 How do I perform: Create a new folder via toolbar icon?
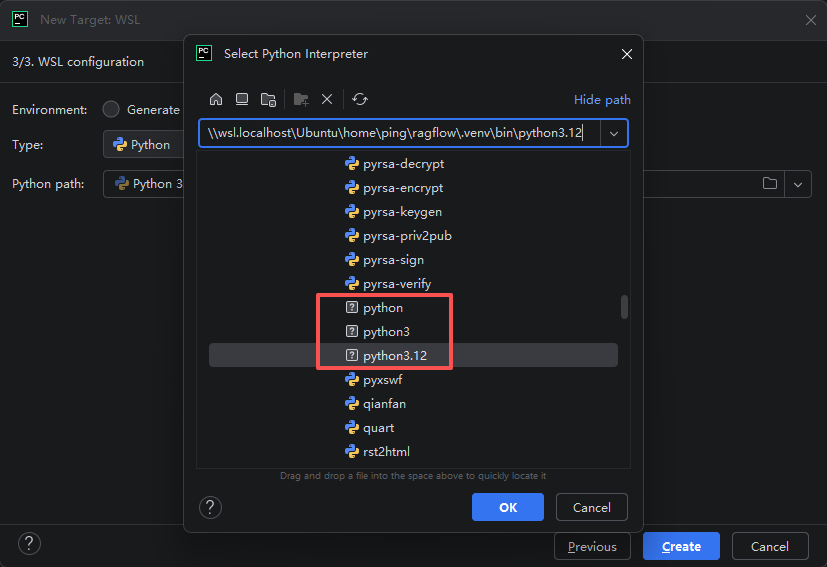tap(301, 99)
